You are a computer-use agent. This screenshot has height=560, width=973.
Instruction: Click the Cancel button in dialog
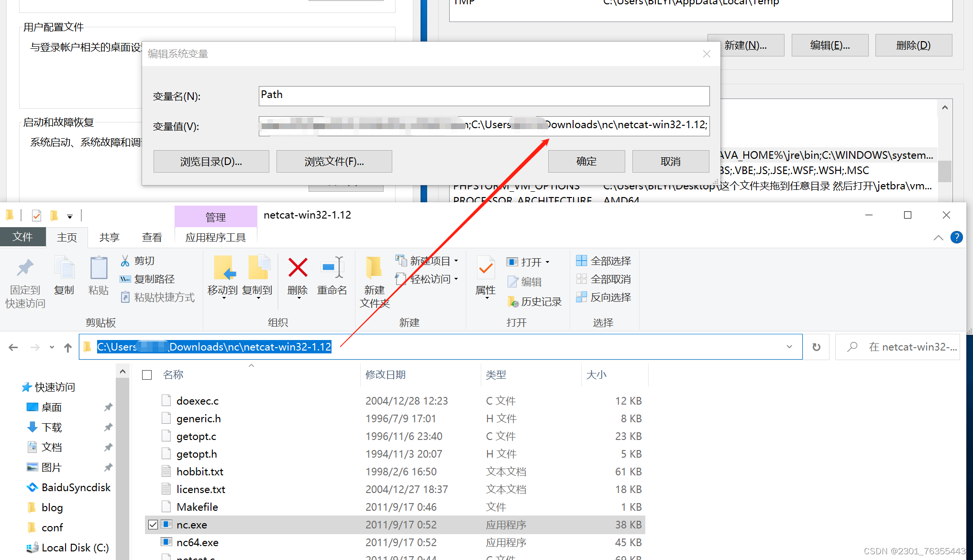click(x=671, y=162)
